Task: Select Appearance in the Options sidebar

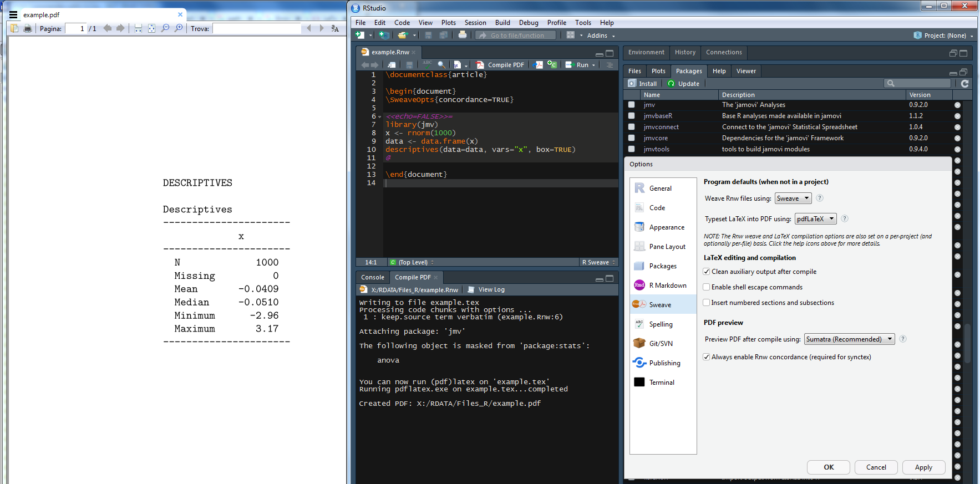Action: click(663, 227)
